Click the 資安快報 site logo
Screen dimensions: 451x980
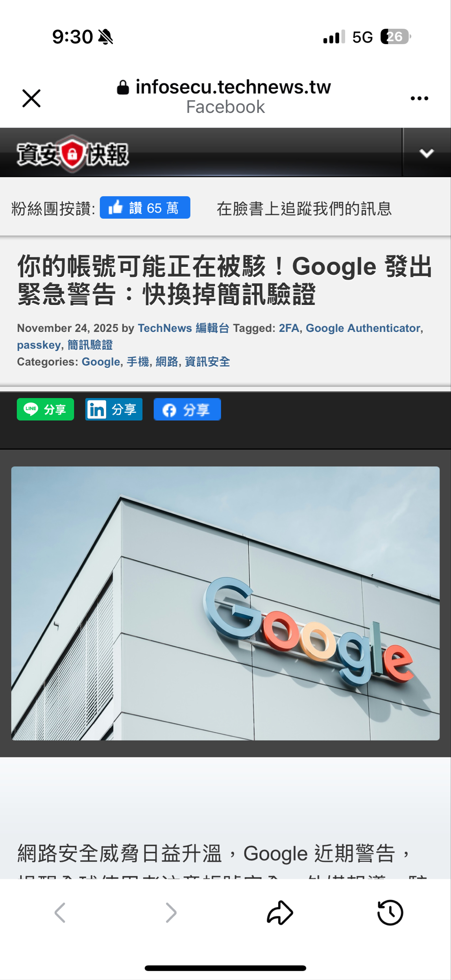coord(73,154)
